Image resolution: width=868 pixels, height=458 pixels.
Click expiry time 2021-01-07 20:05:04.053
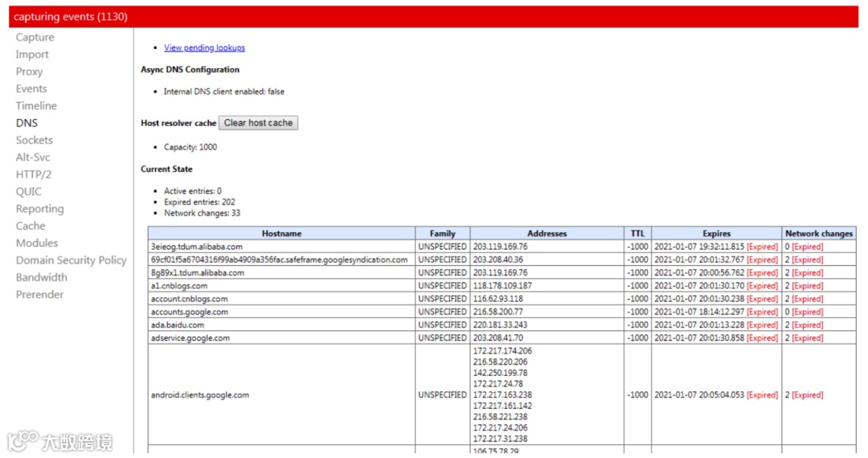(699, 395)
